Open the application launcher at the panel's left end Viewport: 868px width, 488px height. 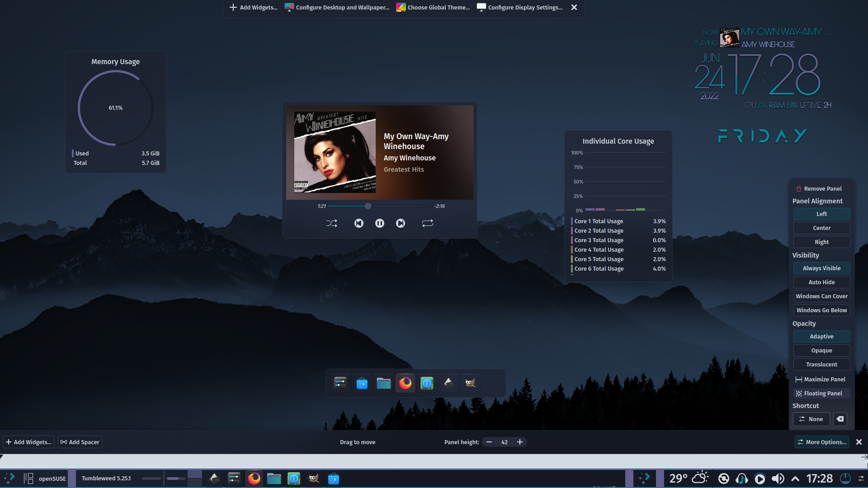(9, 479)
